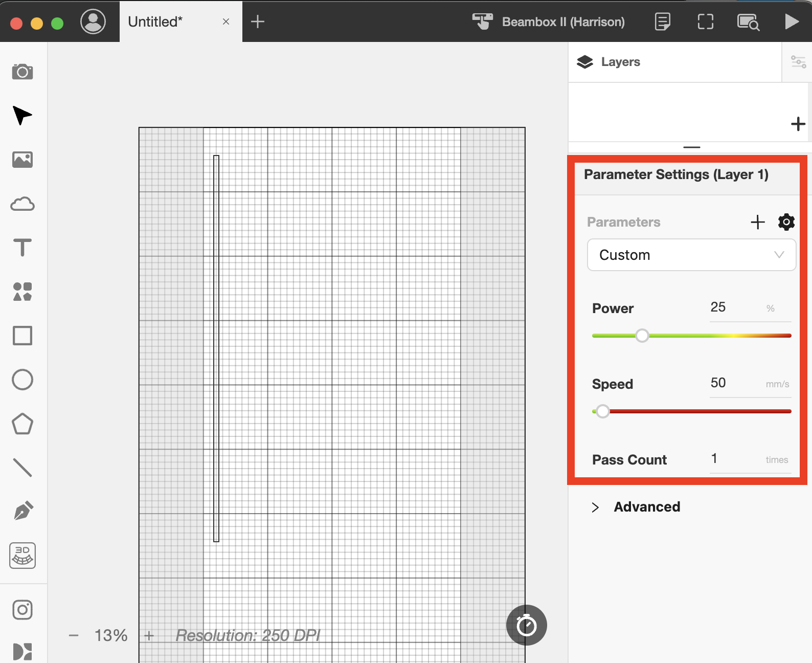Start the job with play button
Viewport: 812px width, 663px height.
(x=792, y=21)
